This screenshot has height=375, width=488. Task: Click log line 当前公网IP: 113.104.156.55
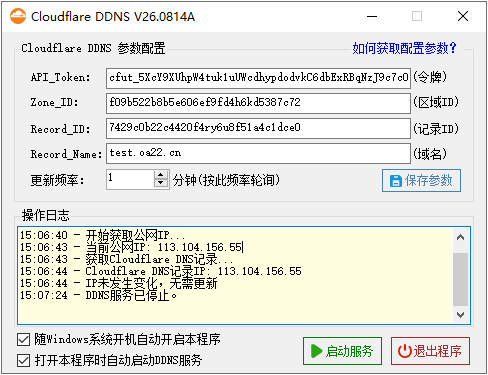131,247
